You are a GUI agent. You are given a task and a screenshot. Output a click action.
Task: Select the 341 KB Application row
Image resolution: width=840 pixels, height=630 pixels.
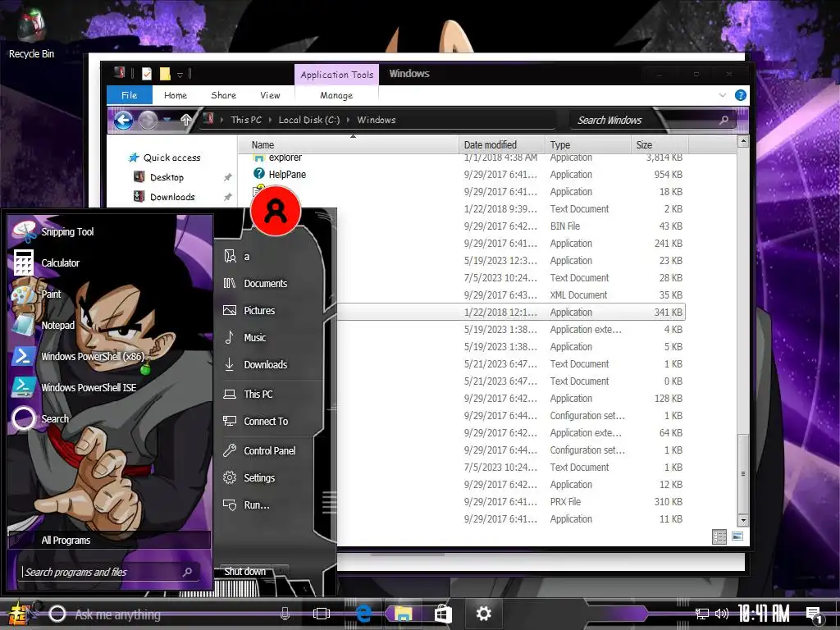click(511, 312)
